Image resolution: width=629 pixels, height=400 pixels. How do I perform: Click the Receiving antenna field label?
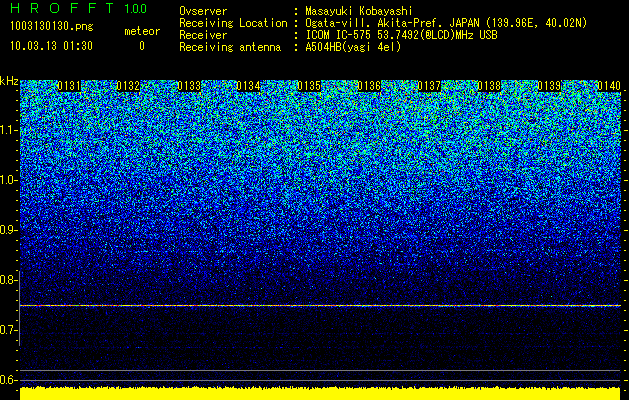point(230,47)
